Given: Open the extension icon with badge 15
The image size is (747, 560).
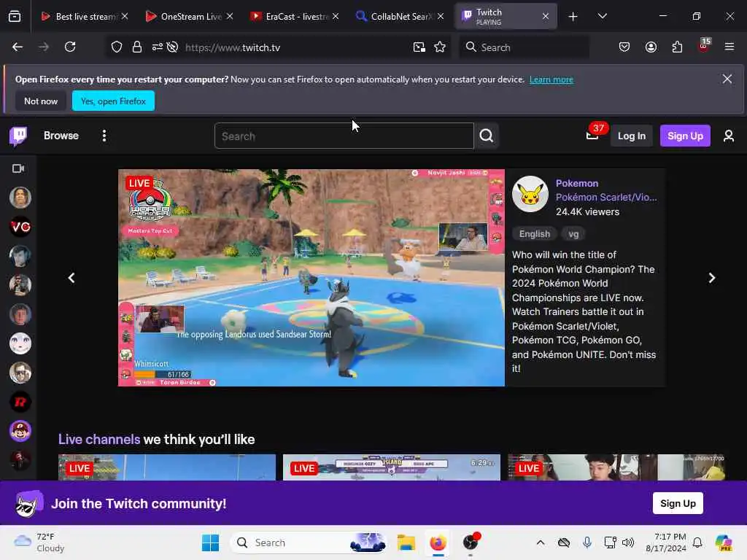Looking at the screenshot, I should (704, 46).
